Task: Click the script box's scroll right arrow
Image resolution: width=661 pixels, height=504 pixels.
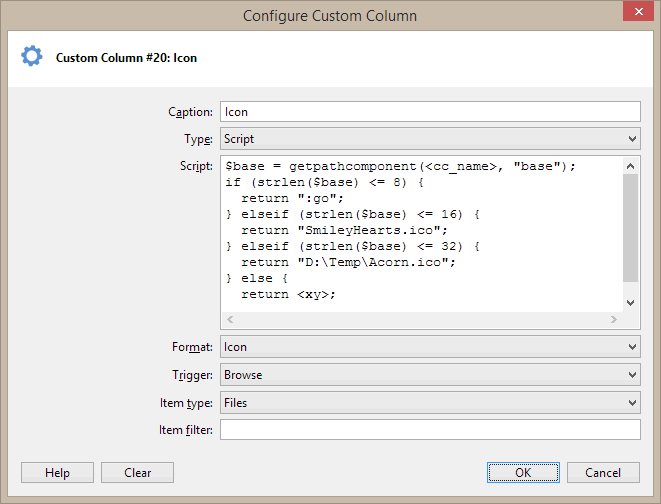Action: [614, 320]
